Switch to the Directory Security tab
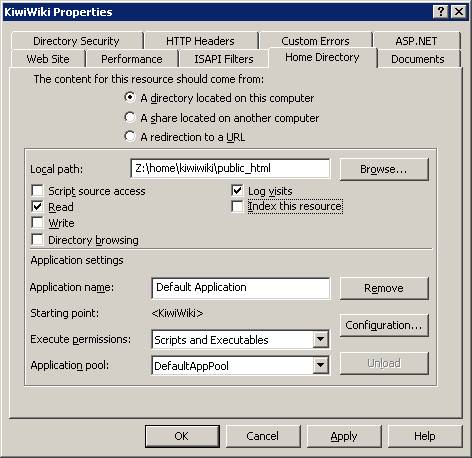This screenshot has width=472, height=458. point(76,41)
